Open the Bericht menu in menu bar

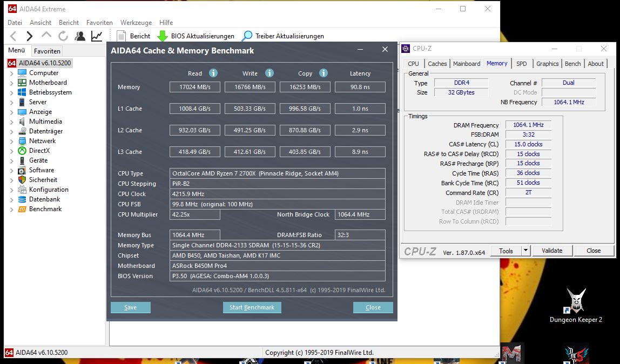[x=69, y=23]
